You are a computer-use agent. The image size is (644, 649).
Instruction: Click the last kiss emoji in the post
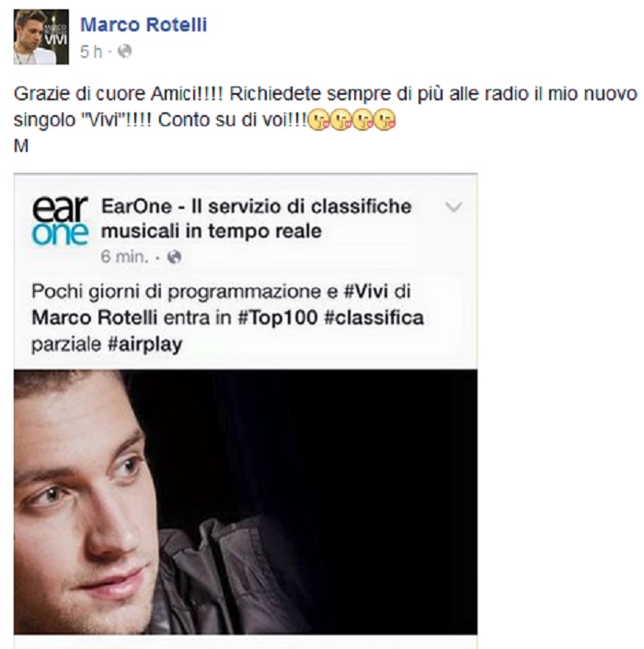click(x=385, y=120)
